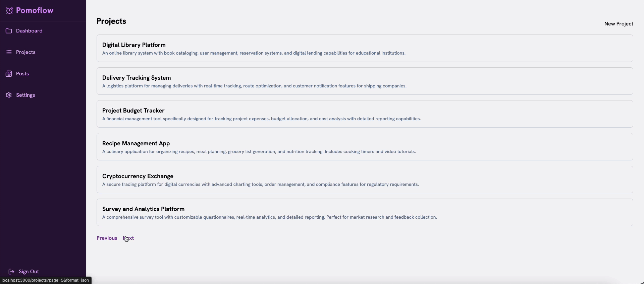
Task: Select the Projects sidebar label
Action: tap(26, 52)
